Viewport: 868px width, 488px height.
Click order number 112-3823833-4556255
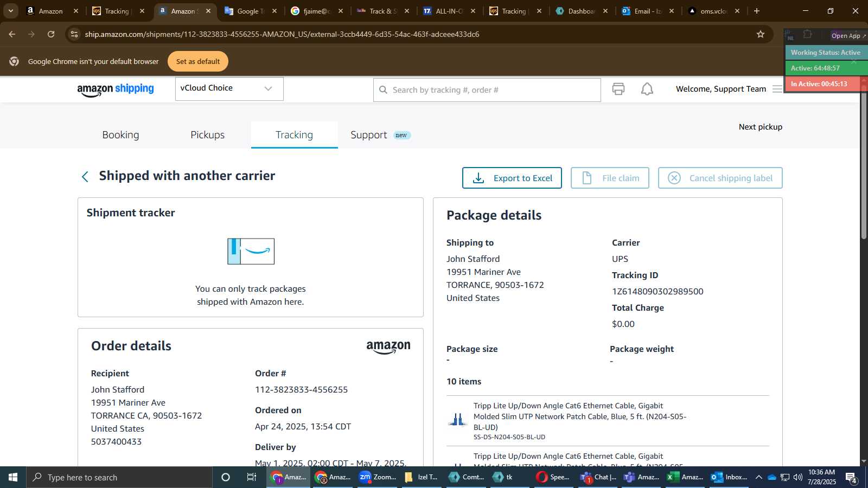point(301,389)
